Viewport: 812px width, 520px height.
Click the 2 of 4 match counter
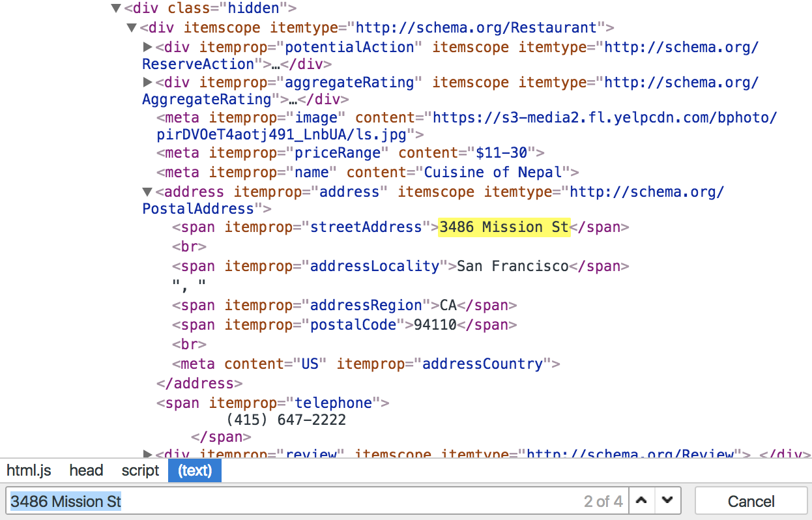[x=603, y=500]
